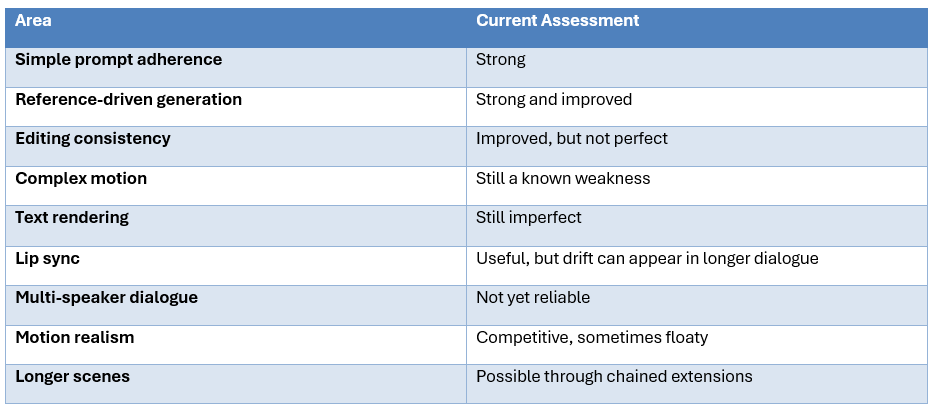
Task: Click the Strong assessment cell
Action: click(x=697, y=67)
